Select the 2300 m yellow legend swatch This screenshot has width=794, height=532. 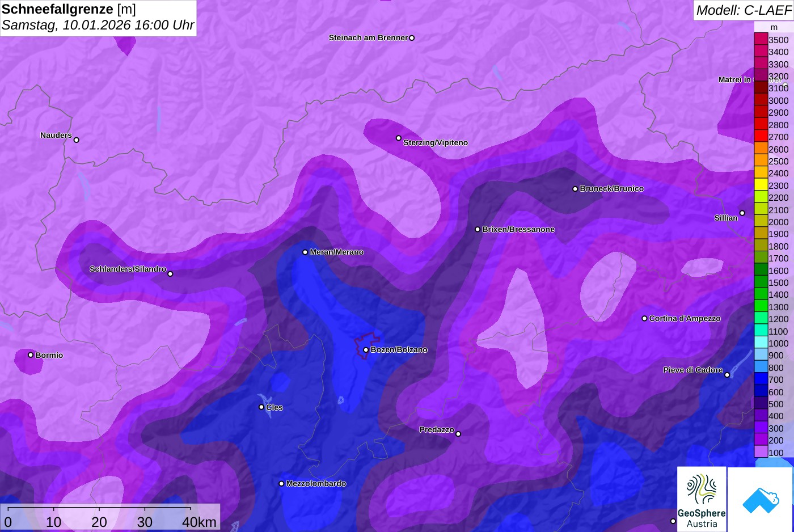pyautogui.click(x=761, y=185)
